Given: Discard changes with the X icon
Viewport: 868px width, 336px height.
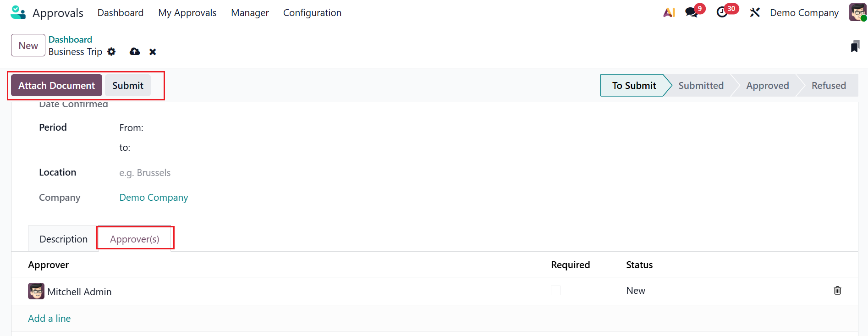Looking at the screenshot, I should [153, 52].
